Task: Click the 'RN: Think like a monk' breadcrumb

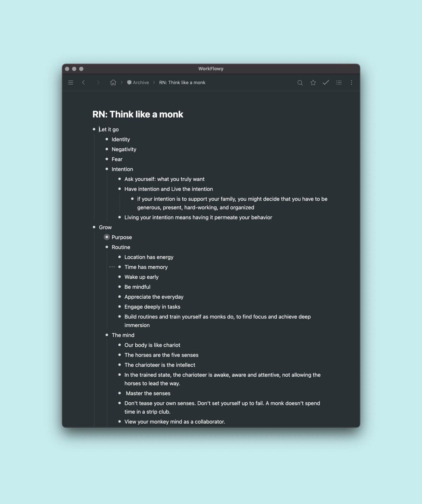Action: click(x=182, y=82)
